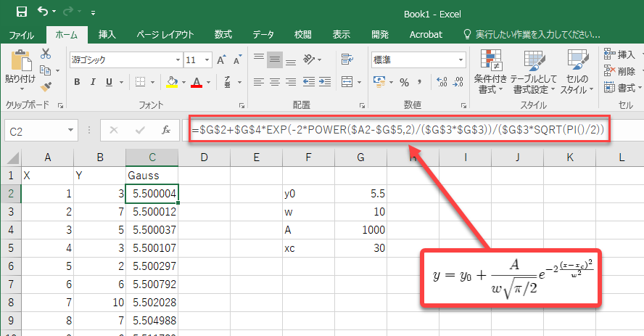This screenshot has height=336, width=644.
Task: Expand the Name Box dropdown arrow
Action: (71, 130)
